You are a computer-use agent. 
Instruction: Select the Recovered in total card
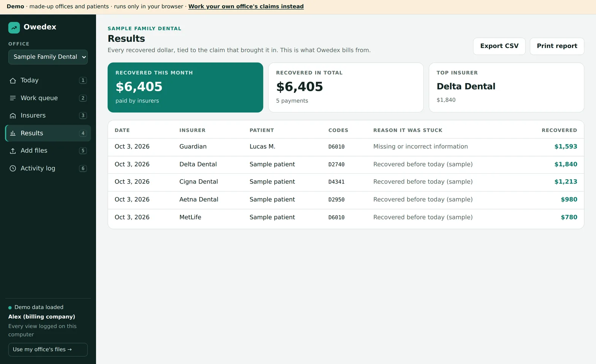[x=346, y=88]
